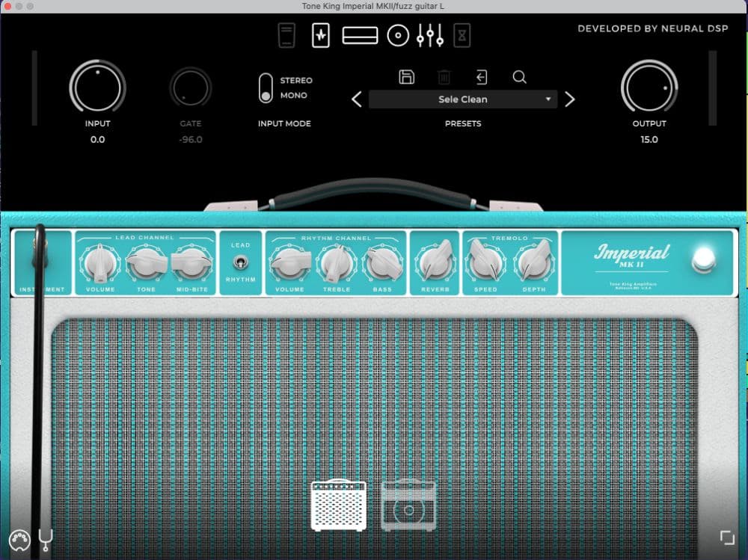Click the Imperial MK II logo
This screenshot has width=748, height=560.
pos(631,256)
